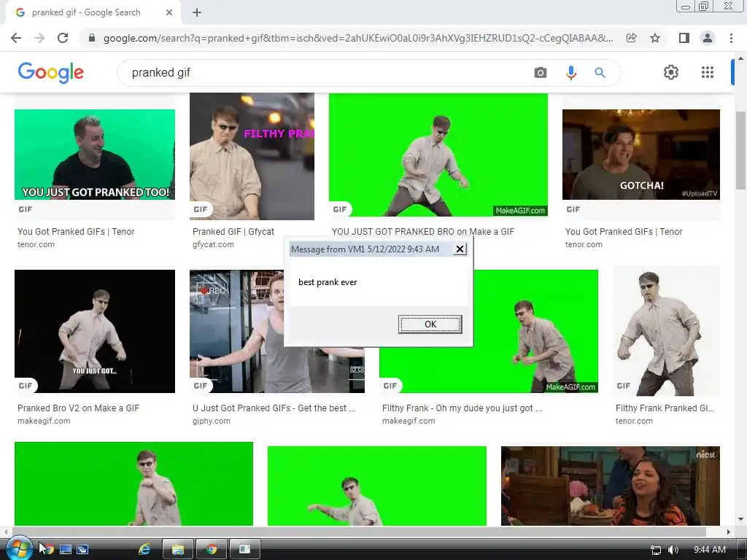747x560 pixels.
Task: Bookmark this tab with the star icon
Action: 655,38
